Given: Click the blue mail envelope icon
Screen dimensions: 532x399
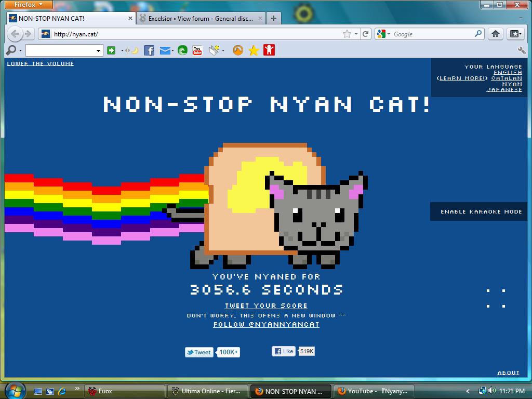Looking at the screenshot, I should click(165, 50).
